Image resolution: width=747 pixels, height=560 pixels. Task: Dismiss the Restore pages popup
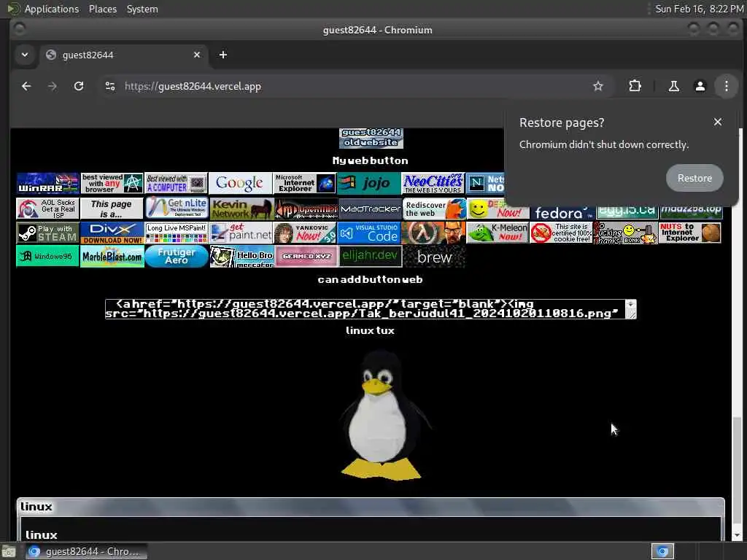point(718,122)
